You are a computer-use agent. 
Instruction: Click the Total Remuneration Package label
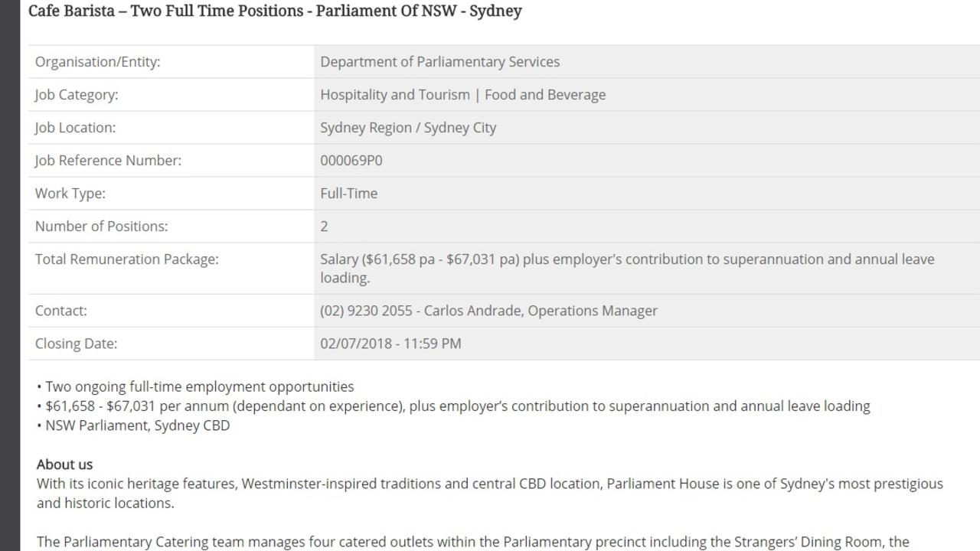click(x=126, y=259)
